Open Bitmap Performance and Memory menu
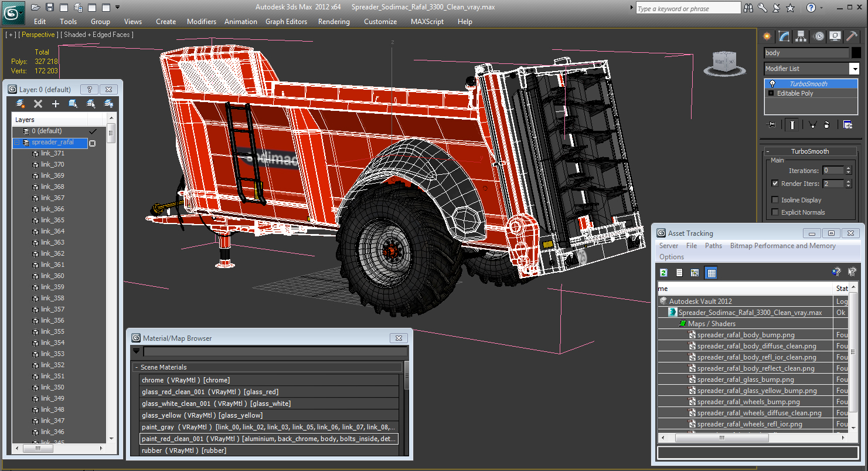This screenshot has height=471, width=868. tap(782, 246)
